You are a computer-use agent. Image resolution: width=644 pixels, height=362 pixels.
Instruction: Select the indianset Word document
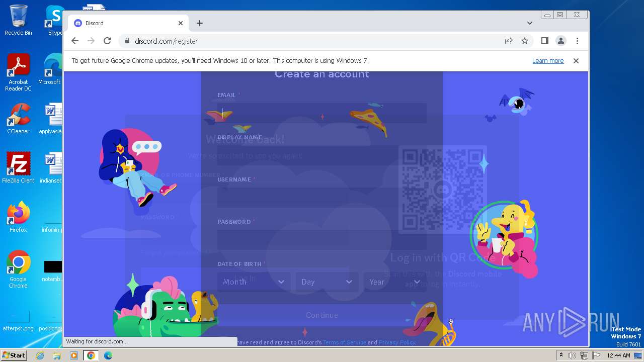coord(51,168)
